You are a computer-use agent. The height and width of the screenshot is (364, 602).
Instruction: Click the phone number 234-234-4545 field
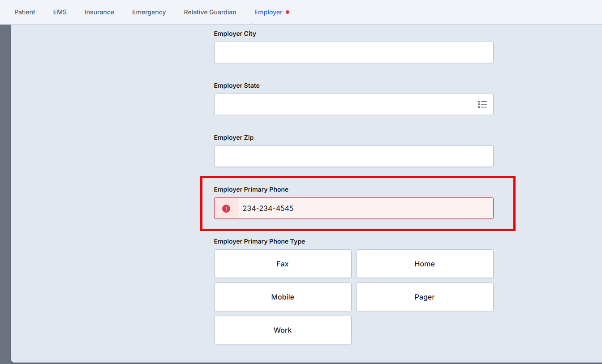pyautogui.click(x=365, y=208)
